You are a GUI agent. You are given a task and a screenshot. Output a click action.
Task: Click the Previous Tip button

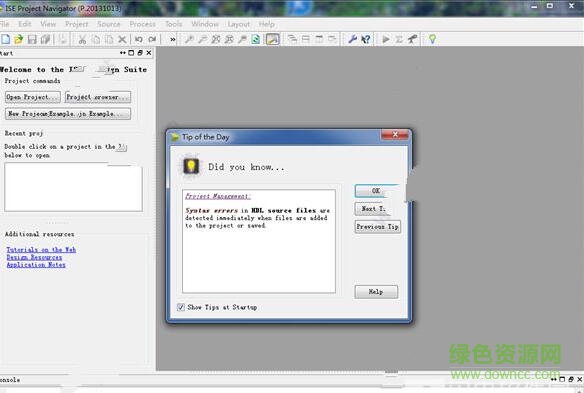click(x=378, y=226)
